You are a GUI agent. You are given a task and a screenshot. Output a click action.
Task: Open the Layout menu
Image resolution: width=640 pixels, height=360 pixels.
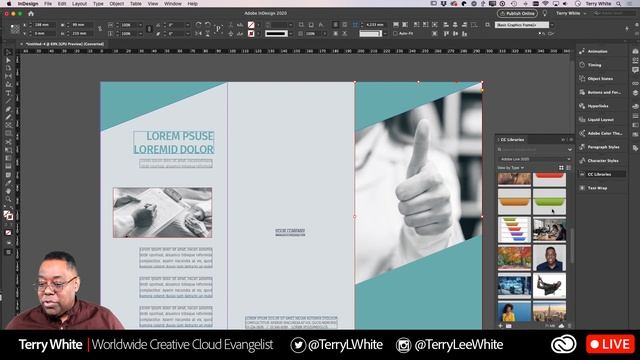point(79,4)
